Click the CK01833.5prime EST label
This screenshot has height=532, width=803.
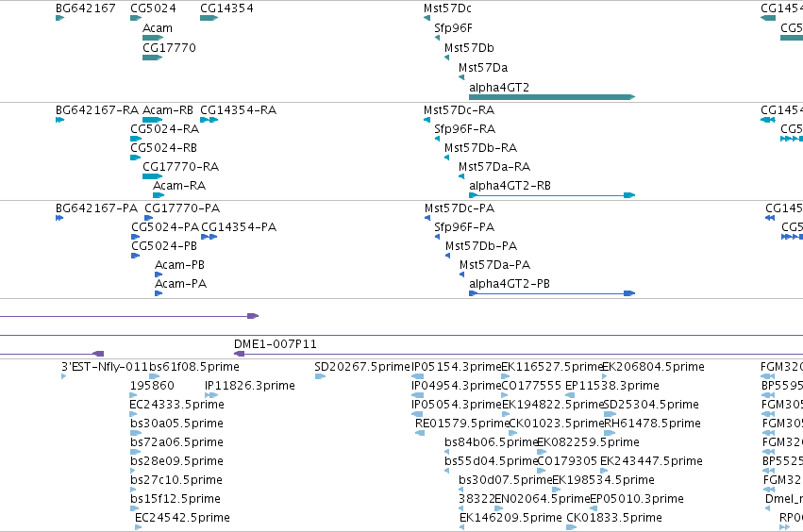(x=614, y=518)
